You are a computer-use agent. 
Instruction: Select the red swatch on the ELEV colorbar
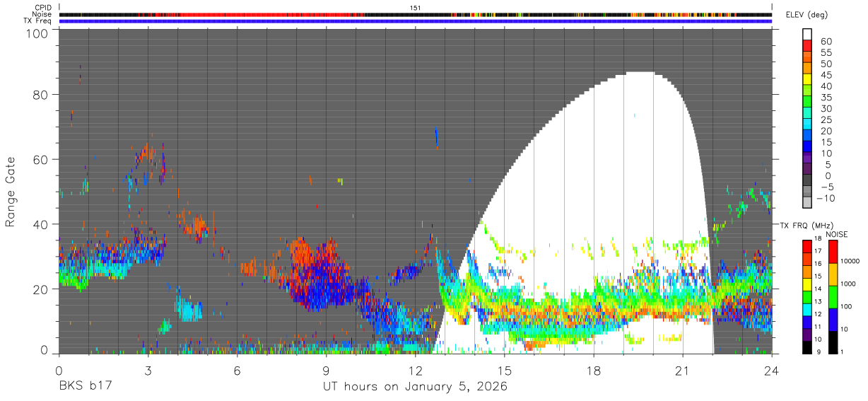pyautogui.click(x=808, y=44)
